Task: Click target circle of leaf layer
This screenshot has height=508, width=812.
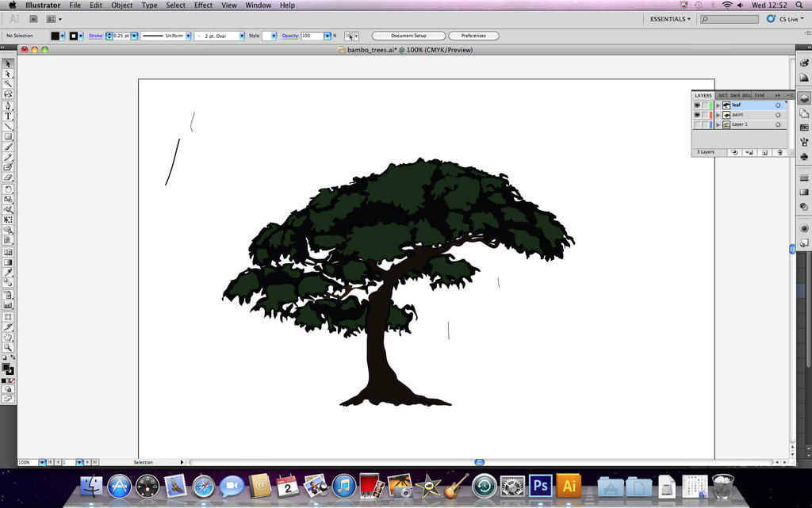Action: (x=778, y=105)
